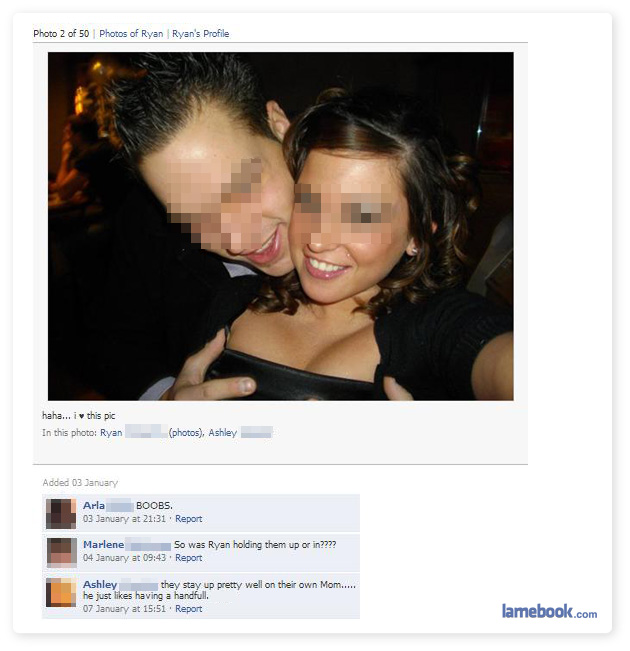Click the 'haha... i ♥ this pic' caption
The image size is (630, 651).
(x=78, y=416)
